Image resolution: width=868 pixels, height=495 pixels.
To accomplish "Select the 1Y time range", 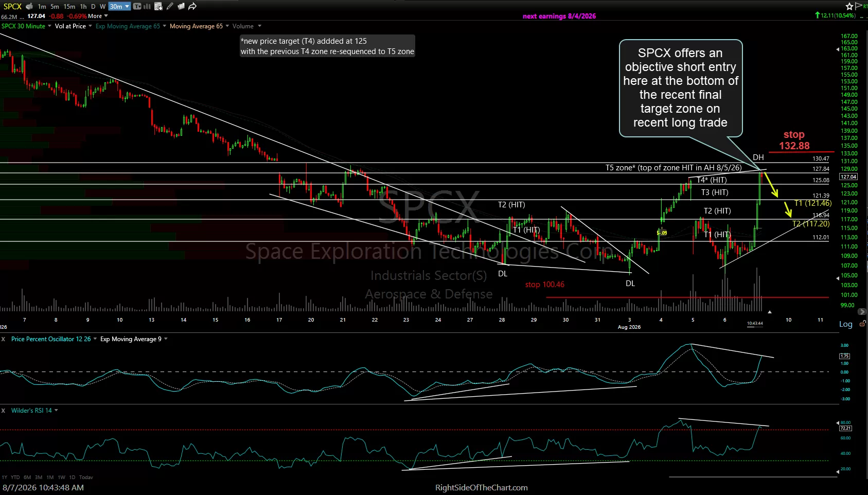I will 4,478.
